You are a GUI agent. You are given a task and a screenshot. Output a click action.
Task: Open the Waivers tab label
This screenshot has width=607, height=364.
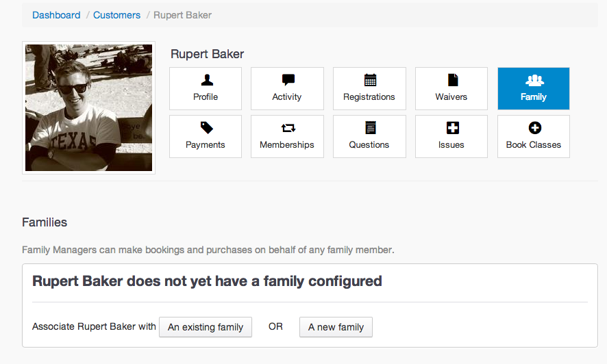pyautogui.click(x=451, y=97)
